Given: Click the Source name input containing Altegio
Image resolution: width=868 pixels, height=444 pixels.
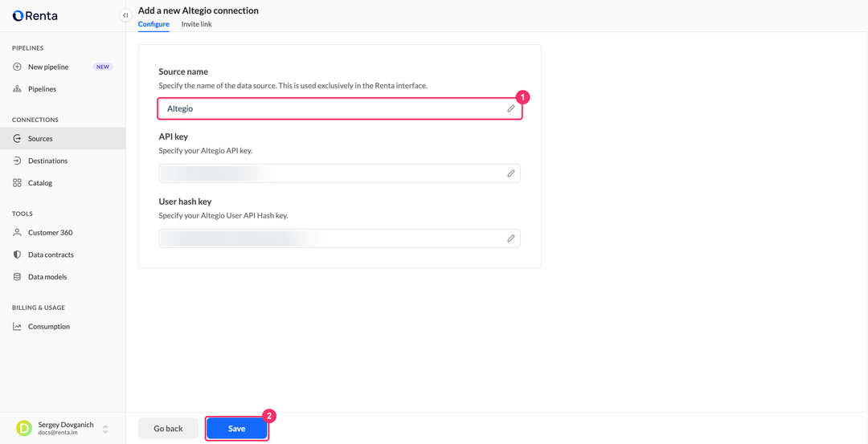Looking at the screenshot, I should (339, 108).
